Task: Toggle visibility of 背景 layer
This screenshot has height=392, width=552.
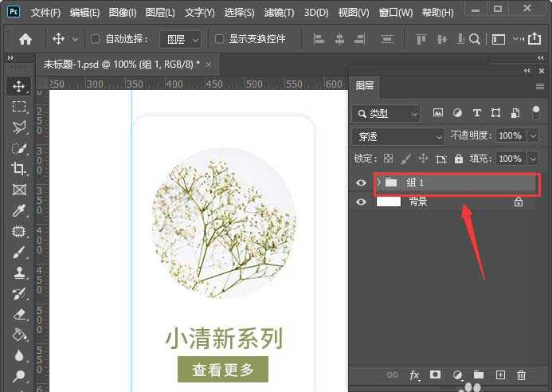Action: point(361,202)
